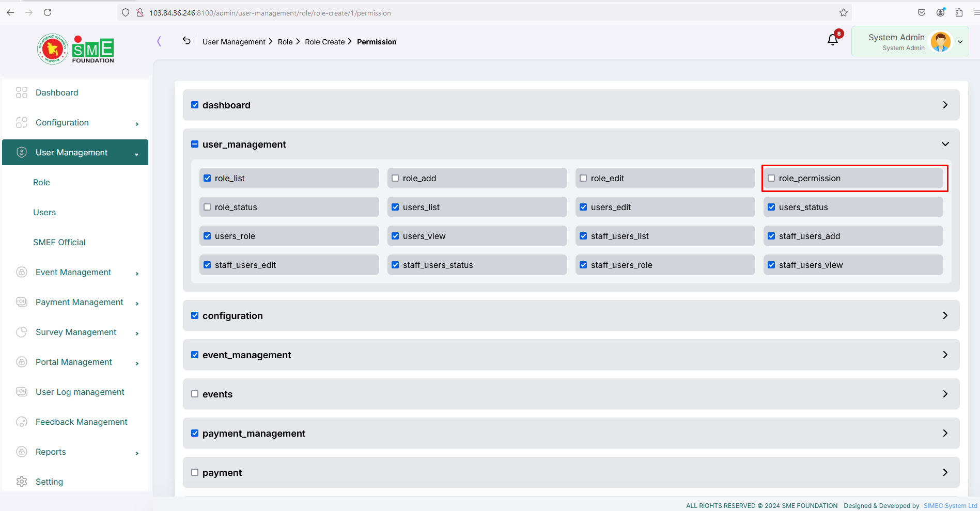
Task: Click the Pocket save icon
Action: 922,12
